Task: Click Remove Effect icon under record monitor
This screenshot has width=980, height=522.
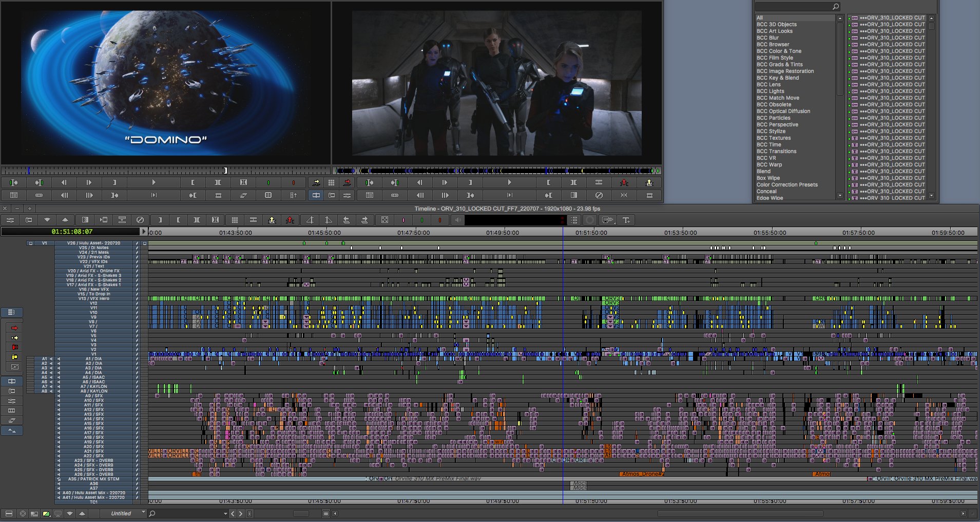Action: pyautogui.click(x=599, y=195)
